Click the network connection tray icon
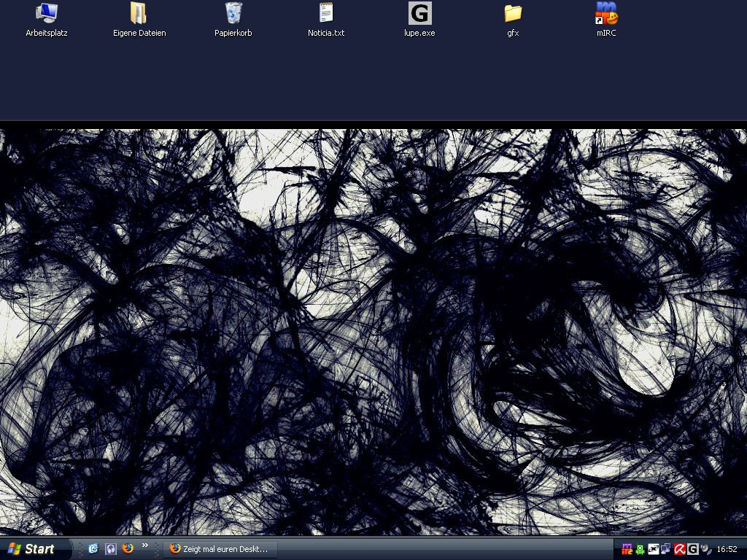Screen dimensions: 747x560 pos(666,550)
